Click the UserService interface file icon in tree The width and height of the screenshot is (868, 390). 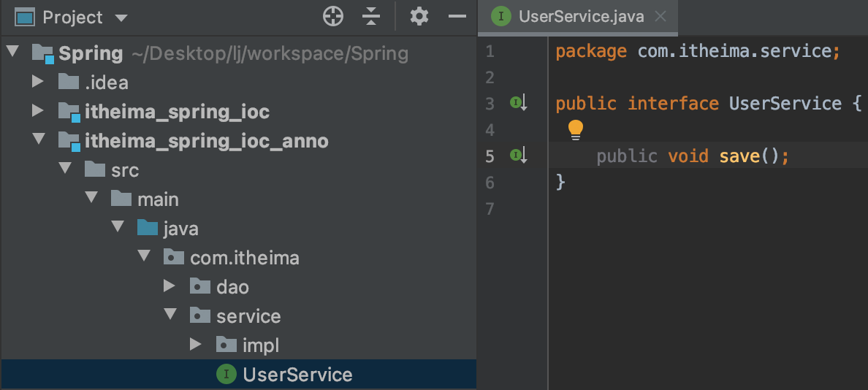[226, 375]
